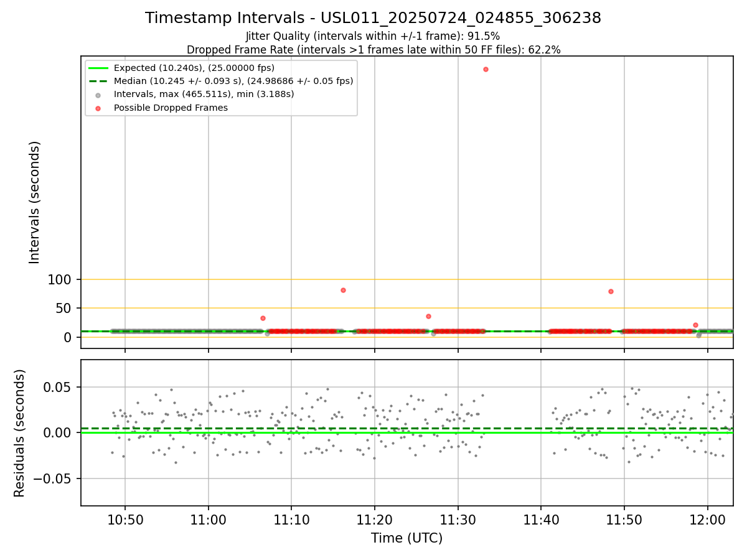The image size is (747, 560).
Task: Click the 'Jitter Quality' 91.5% subtitle line
Action: [x=373, y=36]
